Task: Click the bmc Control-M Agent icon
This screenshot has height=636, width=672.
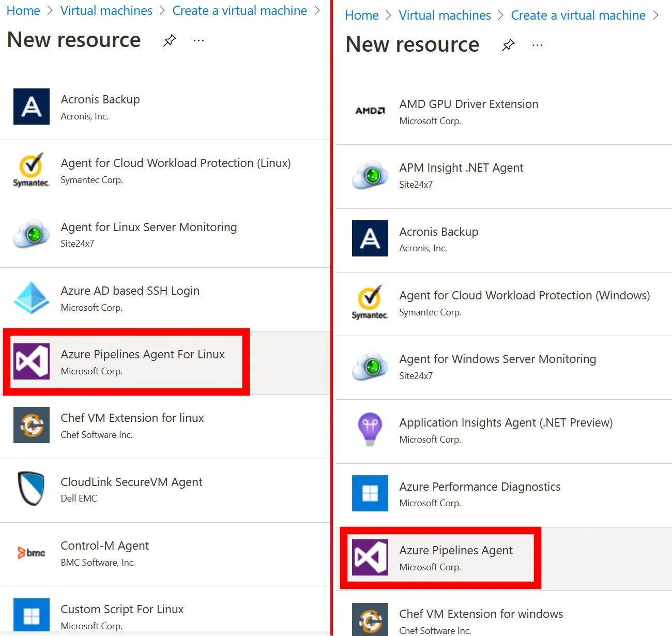Action: point(32,553)
